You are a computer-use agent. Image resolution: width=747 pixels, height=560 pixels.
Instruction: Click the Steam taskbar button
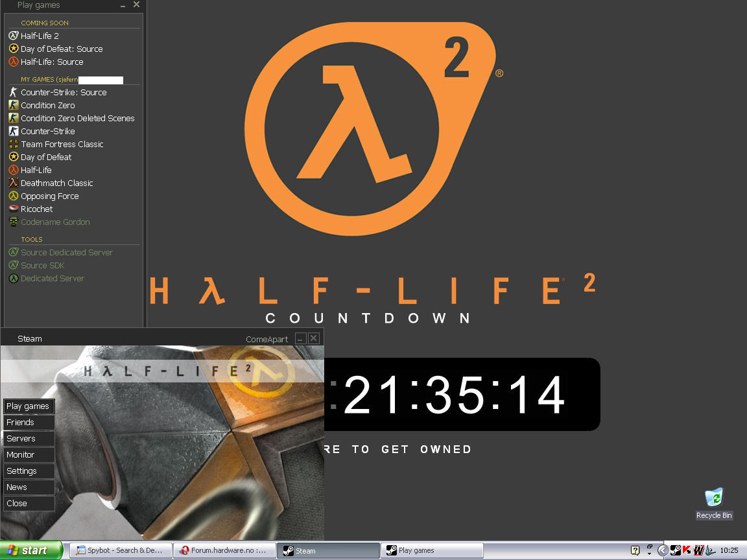(x=327, y=550)
